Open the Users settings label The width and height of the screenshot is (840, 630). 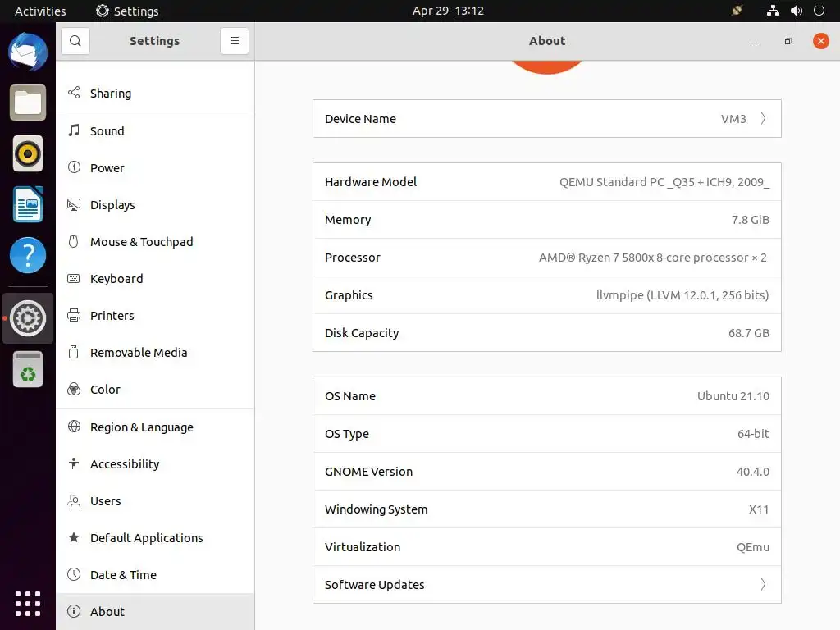pos(106,501)
